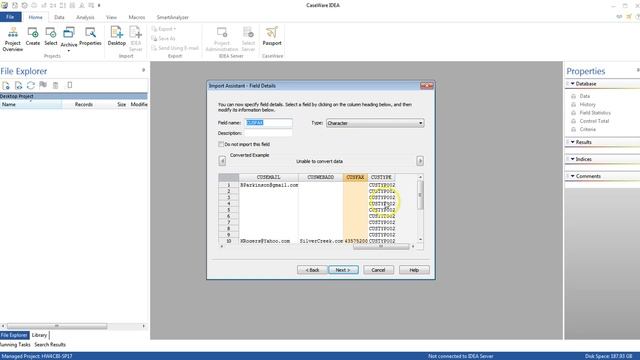
Task: Click Send Using E-mail in the ribbon
Action: pyautogui.click(x=175, y=48)
